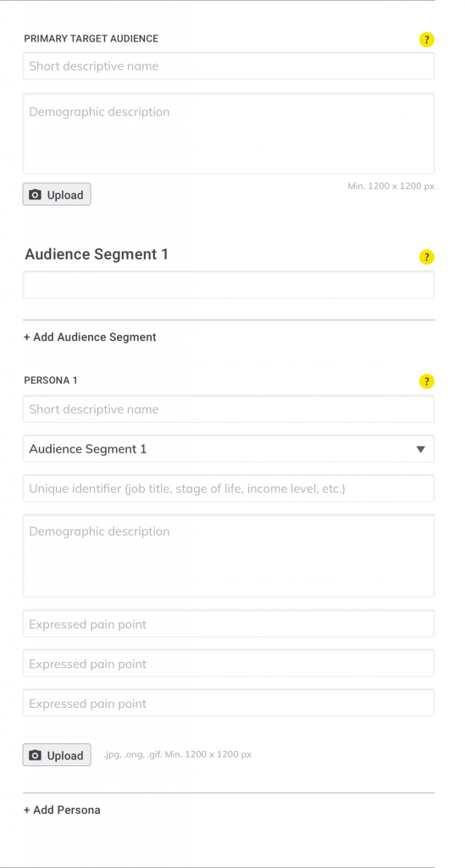This screenshot has height=868, width=465.
Task: Upload an image for Persona 1
Action: [x=57, y=755]
